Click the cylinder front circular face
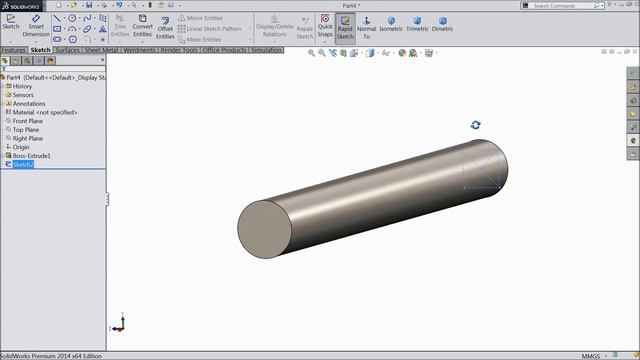640x360 pixels. [264, 229]
